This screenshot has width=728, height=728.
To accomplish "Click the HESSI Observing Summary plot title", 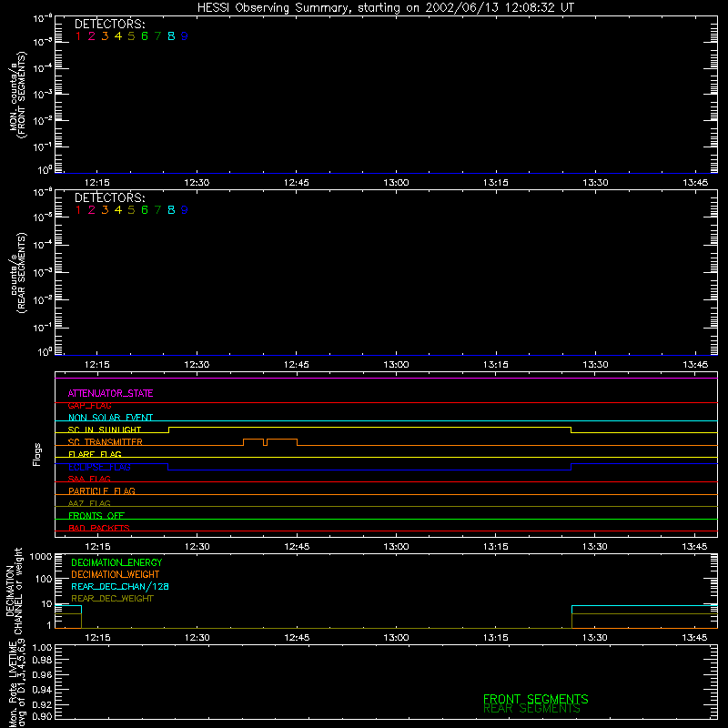I will [x=386, y=8].
